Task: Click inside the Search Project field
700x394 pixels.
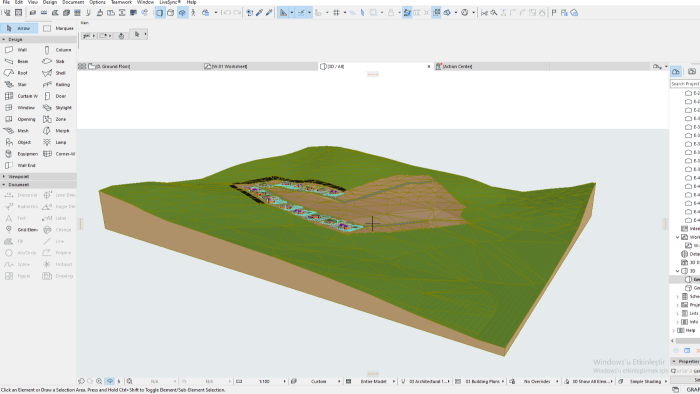Action: point(685,83)
